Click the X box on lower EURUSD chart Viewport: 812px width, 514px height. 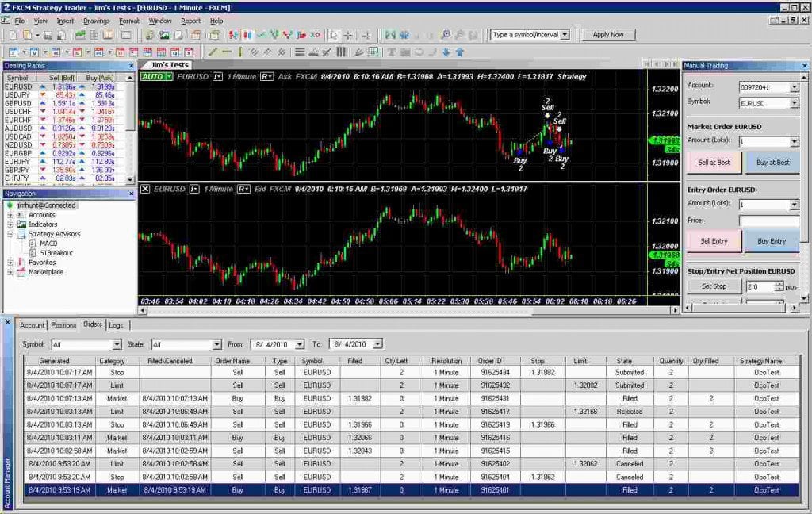click(x=145, y=189)
